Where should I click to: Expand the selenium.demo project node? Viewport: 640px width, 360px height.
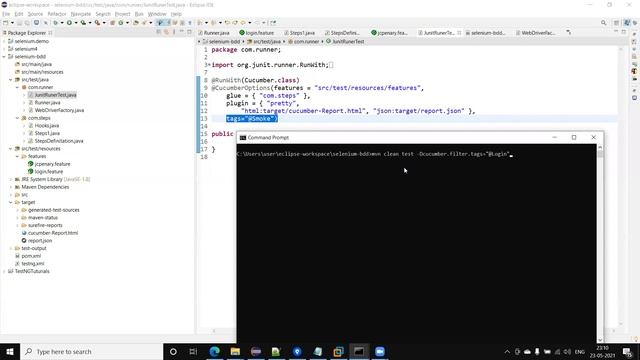[4, 41]
